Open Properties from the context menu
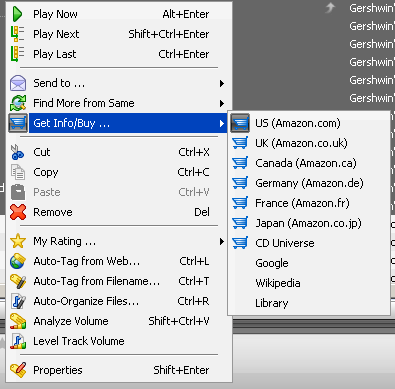The width and height of the screenshot is (395, 389). 119,370
